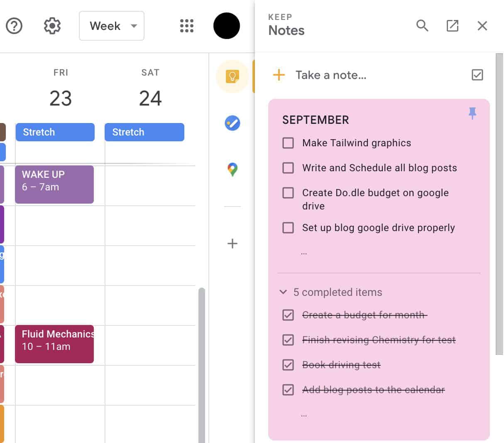Open the account profile menu
504x443 pixels.
coord(227,26)
